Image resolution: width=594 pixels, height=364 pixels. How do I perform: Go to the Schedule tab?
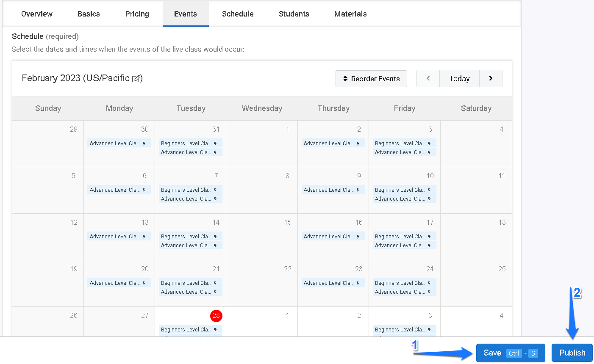[x=238, y=14]
